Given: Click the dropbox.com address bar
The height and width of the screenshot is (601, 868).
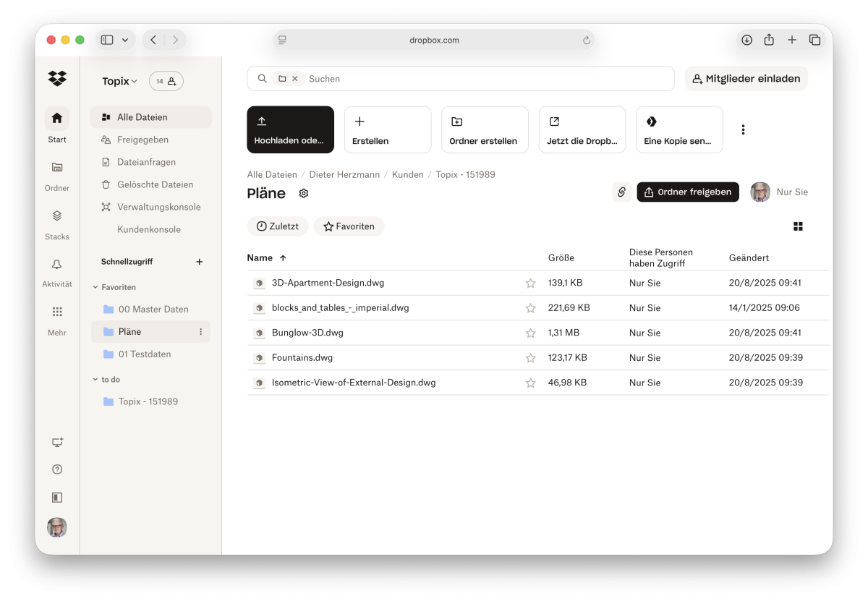Looking at the screenshot, I should click(x=434, y=41).
